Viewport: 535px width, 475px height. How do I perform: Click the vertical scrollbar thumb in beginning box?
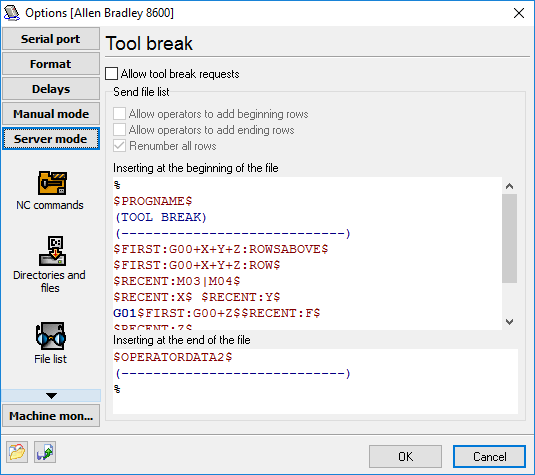(x=509, y=238)
